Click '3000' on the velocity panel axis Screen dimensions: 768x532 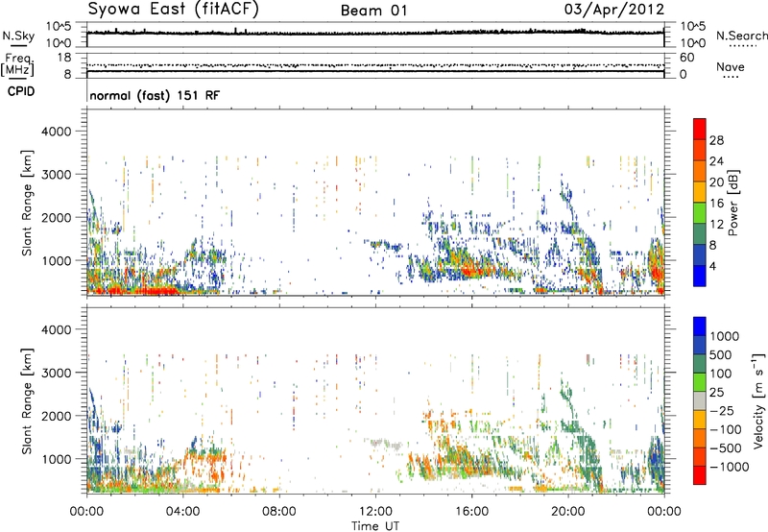(57, 373)
